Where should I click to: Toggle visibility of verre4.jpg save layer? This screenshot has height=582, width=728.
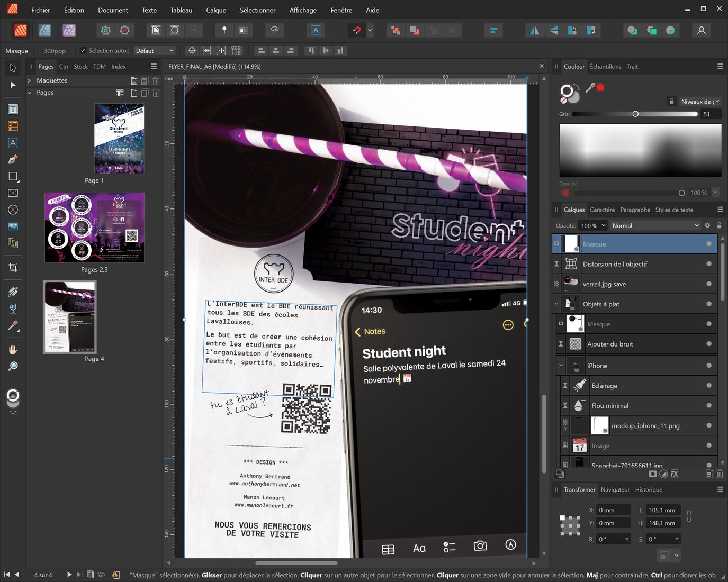click(708, 284)
